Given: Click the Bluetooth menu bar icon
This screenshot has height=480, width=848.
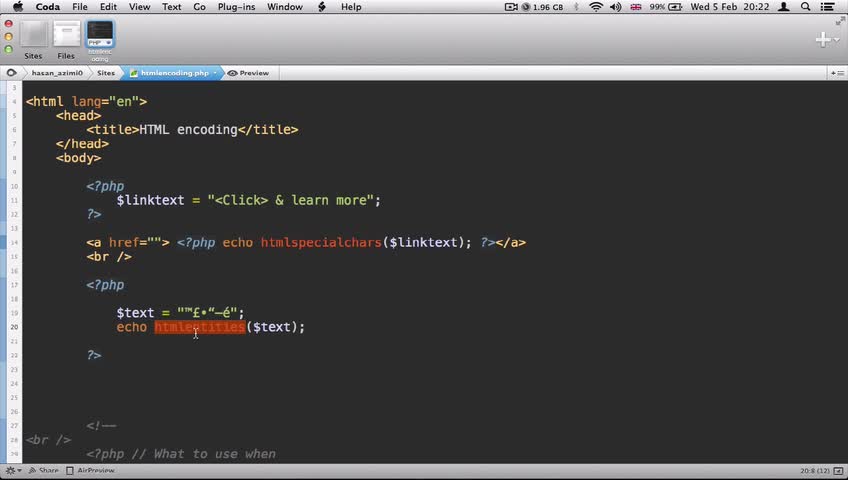Looking at the screenshot, I should pos(576,7).
